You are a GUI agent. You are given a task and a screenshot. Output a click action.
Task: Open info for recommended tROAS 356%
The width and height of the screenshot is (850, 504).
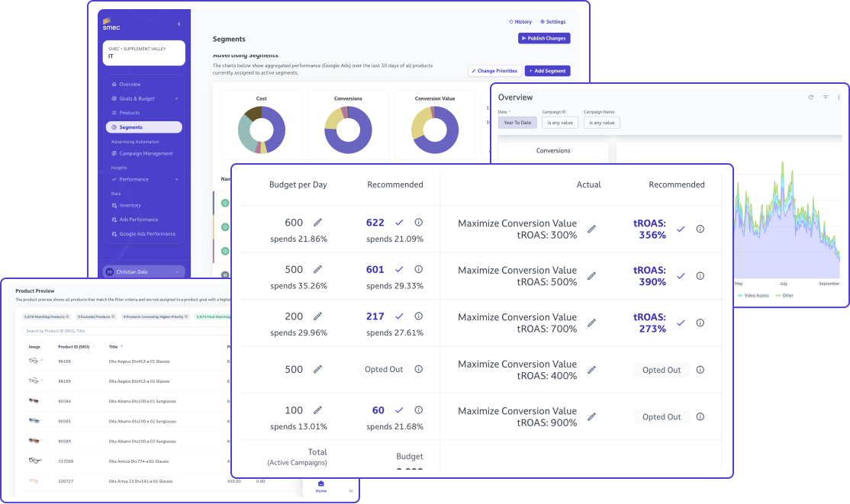700,229
